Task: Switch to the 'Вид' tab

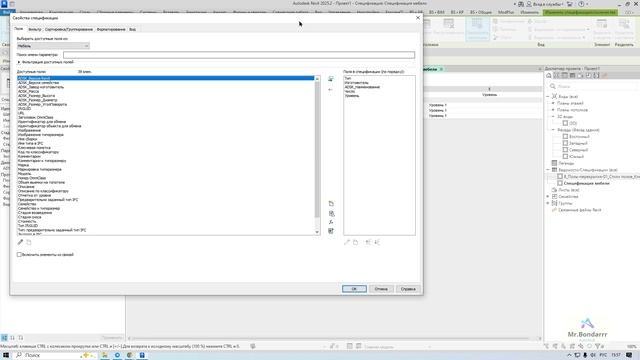Action: click(x=133, y=29)
